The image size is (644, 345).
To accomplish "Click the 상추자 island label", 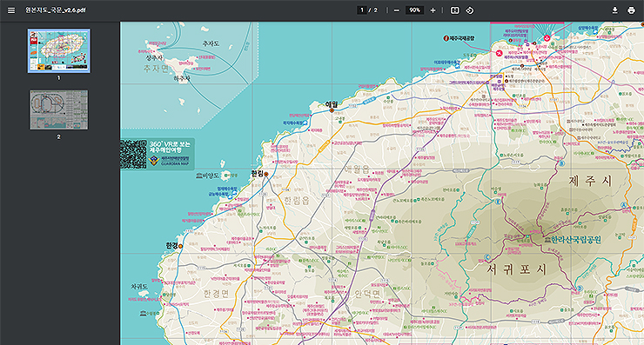I will 154,58.
